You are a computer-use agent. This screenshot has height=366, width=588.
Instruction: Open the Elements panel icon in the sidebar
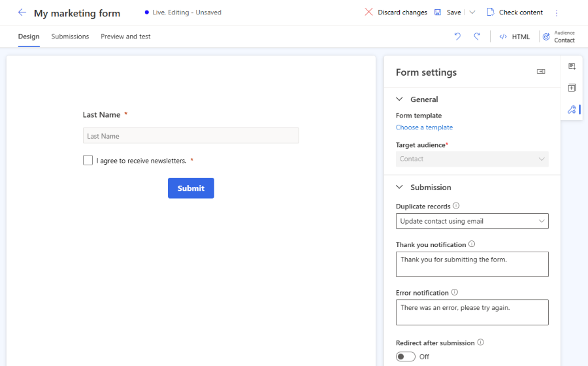click(572, 67)
